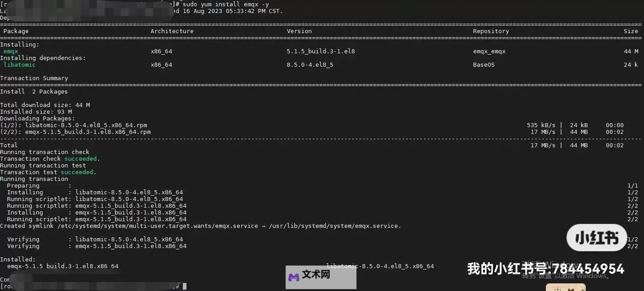
Task: Click the command 'sudo yum install emqx -y'
Action: [x=226, y=4]
